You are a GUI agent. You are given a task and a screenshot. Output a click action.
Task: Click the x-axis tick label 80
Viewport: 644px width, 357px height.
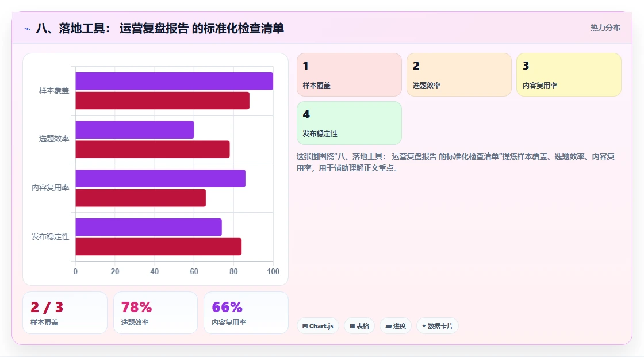pos(233,271)
